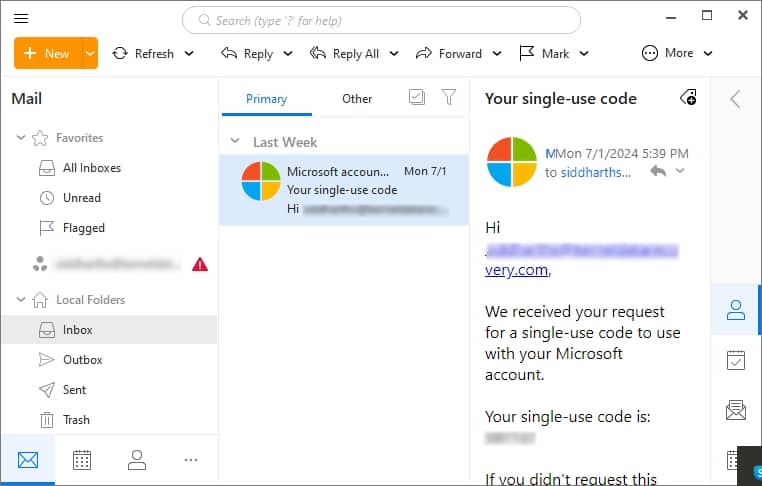
Task: Switch to Mail view in bottom bar
Action: click(x=28, y=460)
